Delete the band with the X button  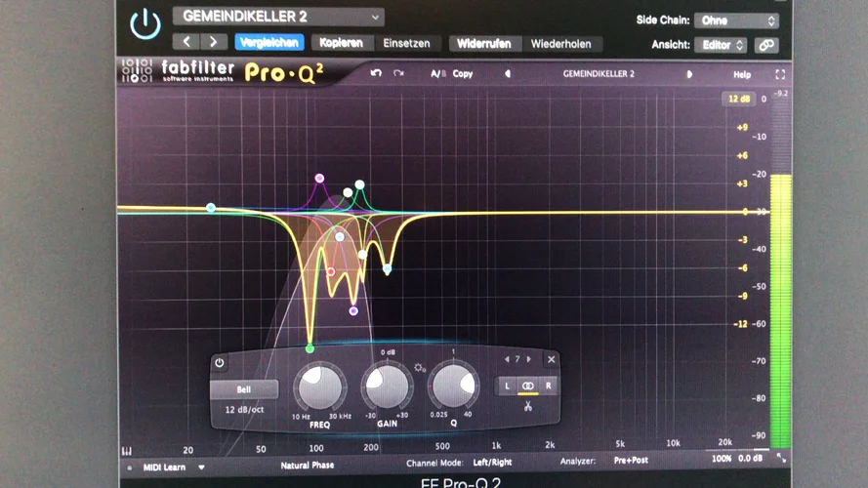point(552,359)
